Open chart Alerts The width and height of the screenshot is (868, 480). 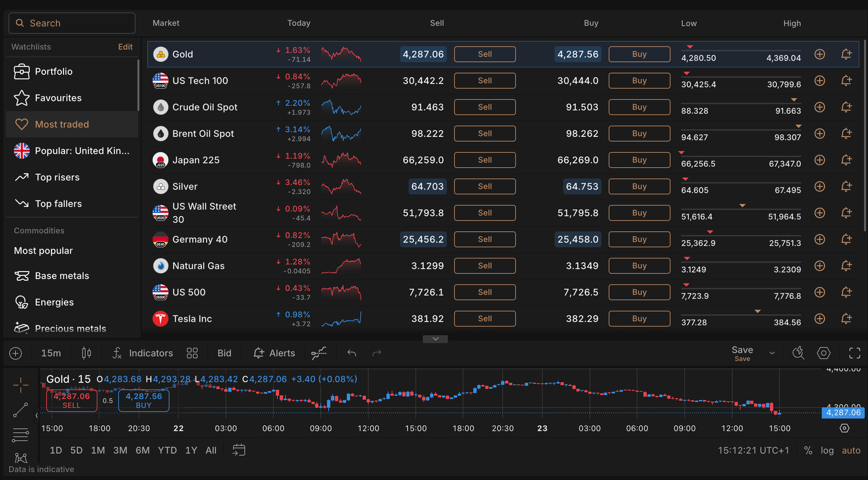click(275, 353)
